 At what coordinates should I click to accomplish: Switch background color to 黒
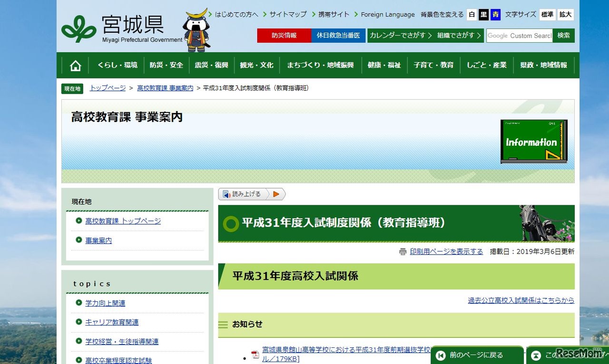(483, 15)
